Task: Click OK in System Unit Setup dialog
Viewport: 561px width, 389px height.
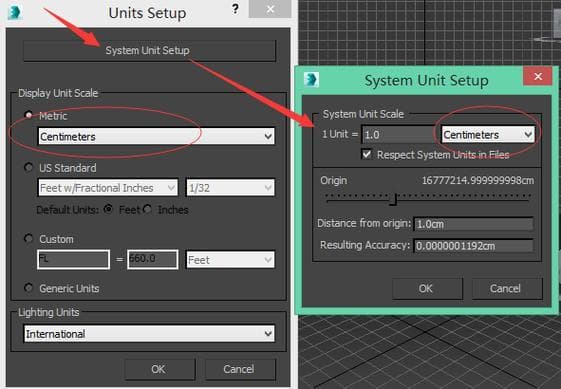Action: [x=427, y=288]
